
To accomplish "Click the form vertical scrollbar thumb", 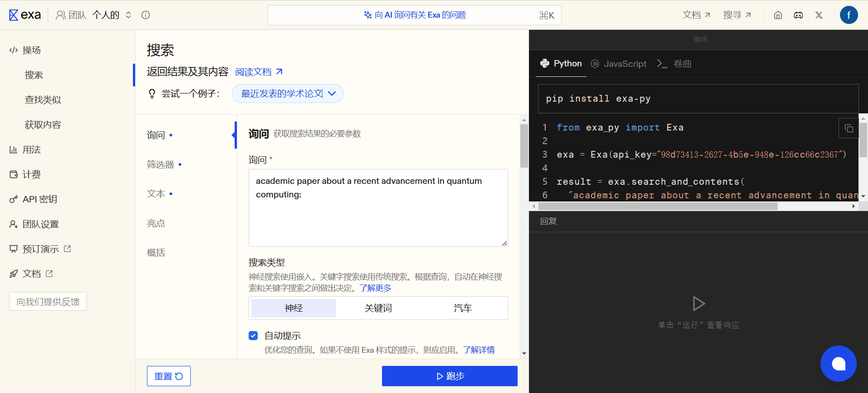I will [x=524, y=145].
